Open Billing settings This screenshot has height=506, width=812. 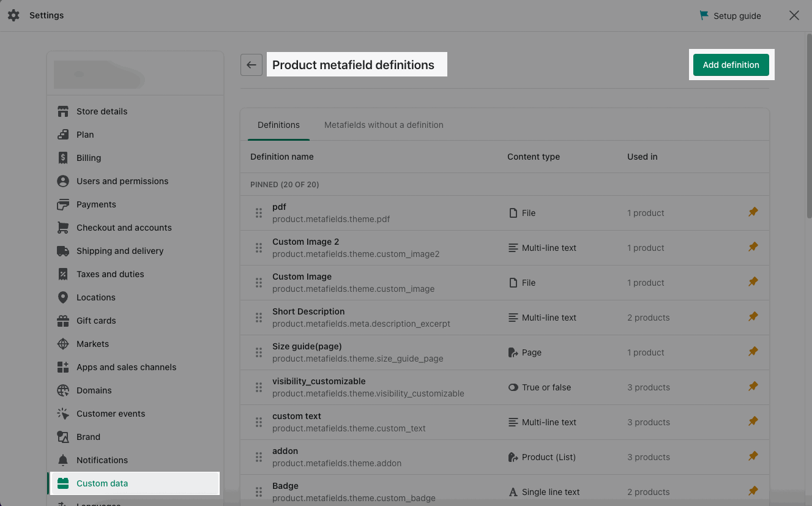[135, 158]
